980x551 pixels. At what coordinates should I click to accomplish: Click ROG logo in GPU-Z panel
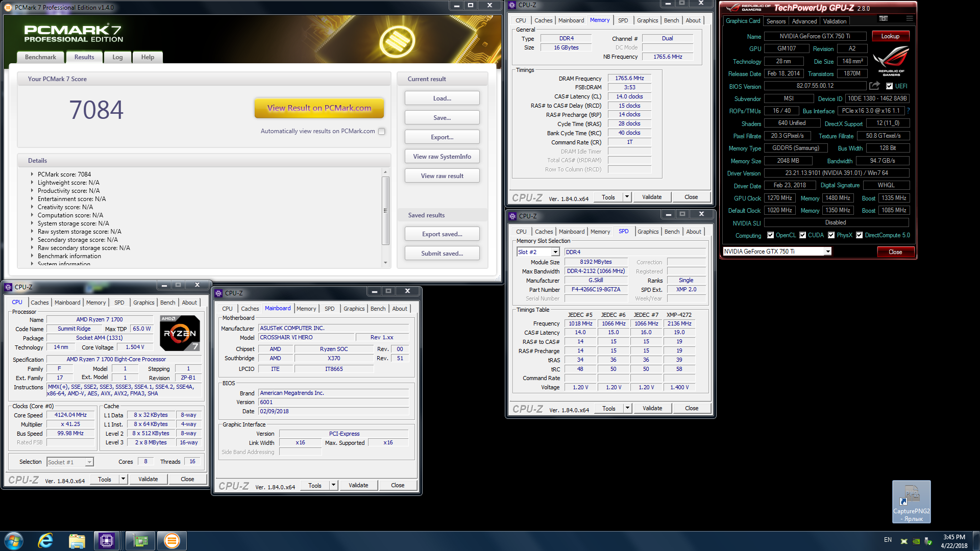(x=891, y=61)
